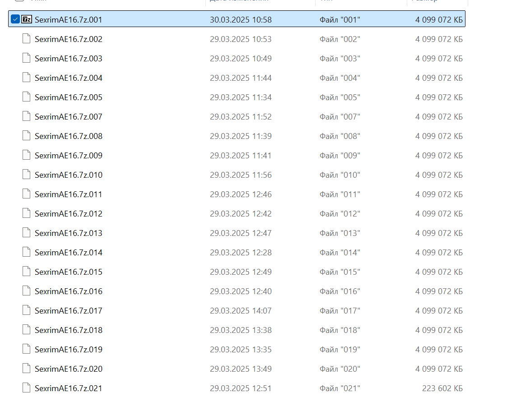This screenshot has height=420, width=521.
Task: Click the 223 602 КБ size value
Action: [442, 388]
